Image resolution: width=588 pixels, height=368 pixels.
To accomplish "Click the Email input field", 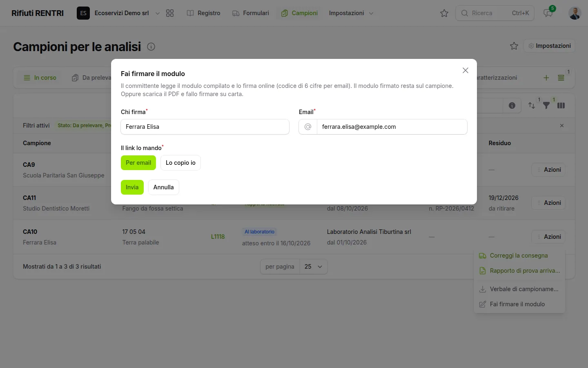I will (392, 127).
